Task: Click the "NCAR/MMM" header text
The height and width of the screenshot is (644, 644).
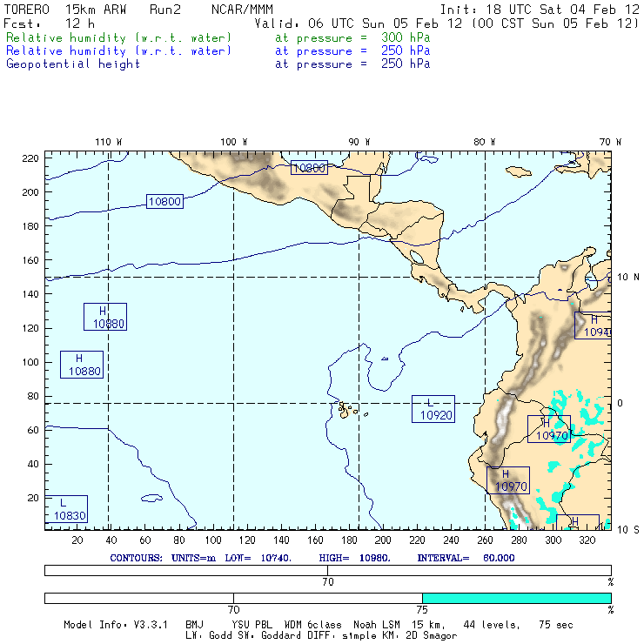Action: (x=242, y=10)
